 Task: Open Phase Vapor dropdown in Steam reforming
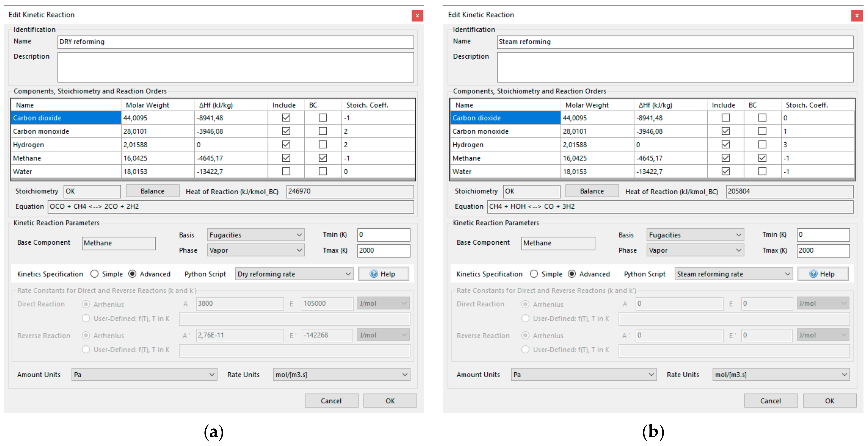pyautogui.click(x=695, y=250)
